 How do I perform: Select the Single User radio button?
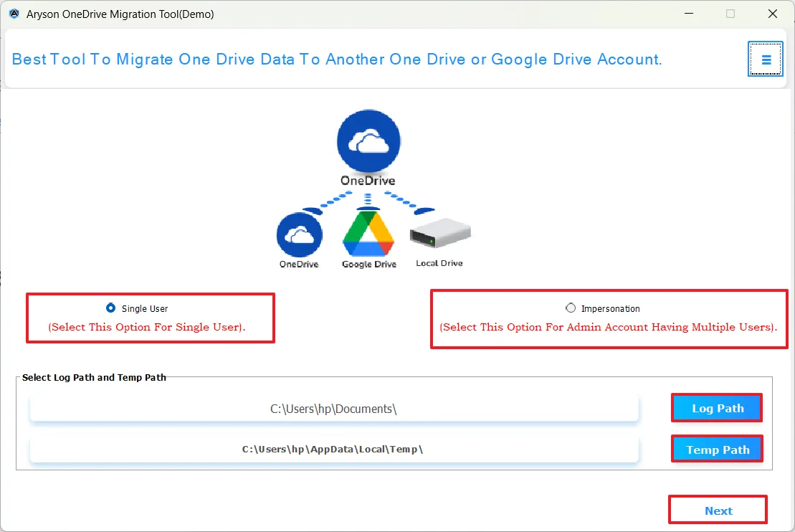click(x=110, y=308)
